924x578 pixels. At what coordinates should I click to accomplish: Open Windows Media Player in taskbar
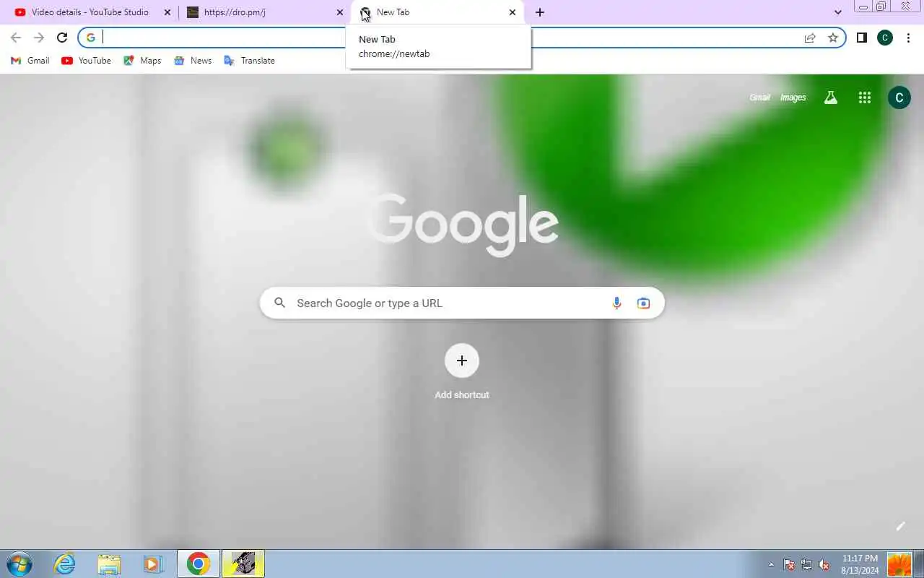153,564
